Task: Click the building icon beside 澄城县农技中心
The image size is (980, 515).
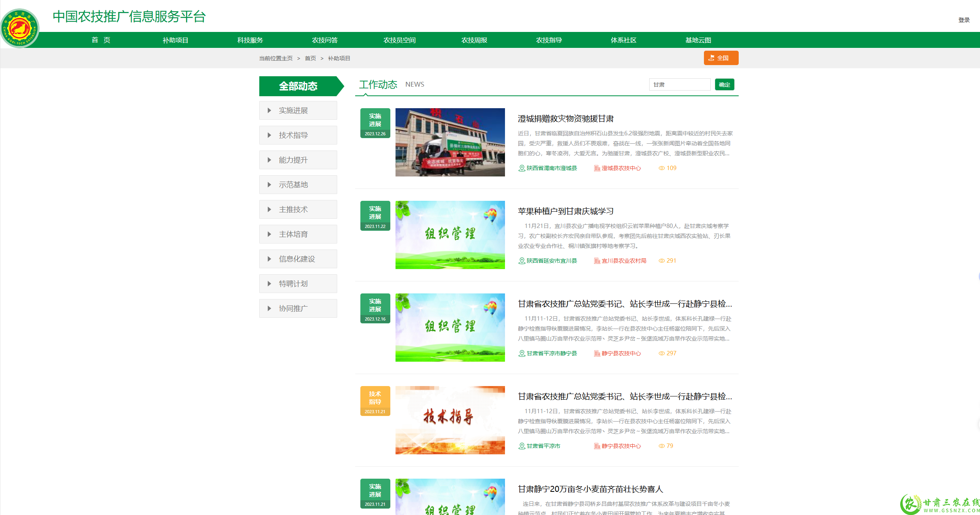Action: [x=597, y=168]
